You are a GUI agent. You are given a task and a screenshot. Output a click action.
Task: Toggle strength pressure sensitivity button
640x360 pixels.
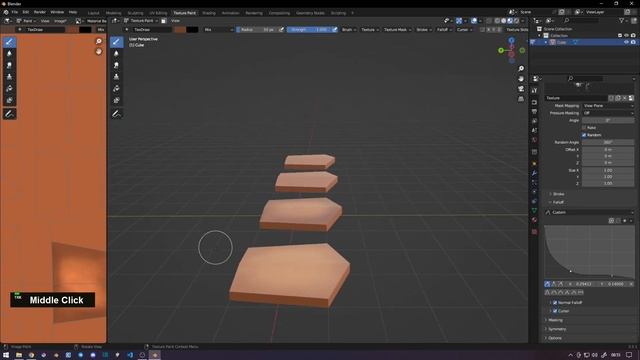click(x=335, y=29)
